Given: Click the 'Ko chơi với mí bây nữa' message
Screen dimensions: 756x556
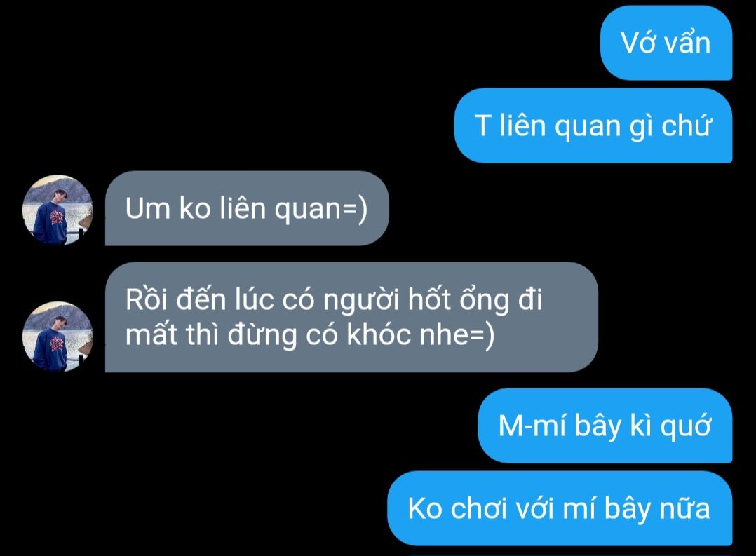Looking at the screenshot, I should tap(560, 509).
